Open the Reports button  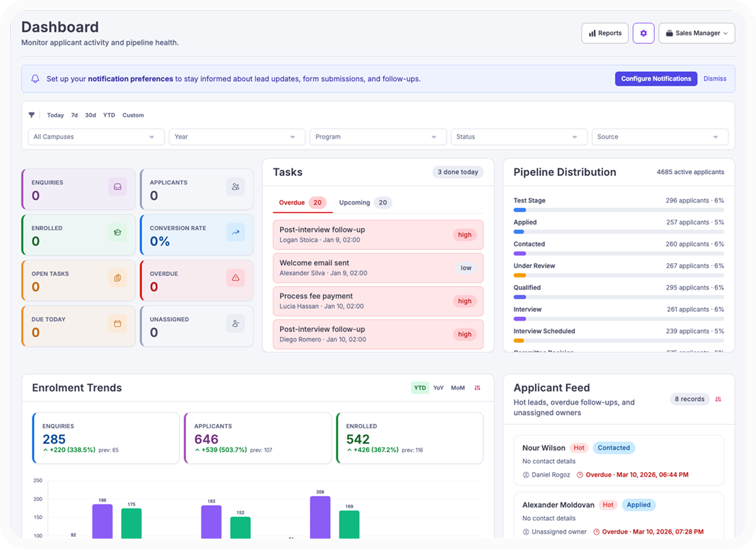pos(605,33)
